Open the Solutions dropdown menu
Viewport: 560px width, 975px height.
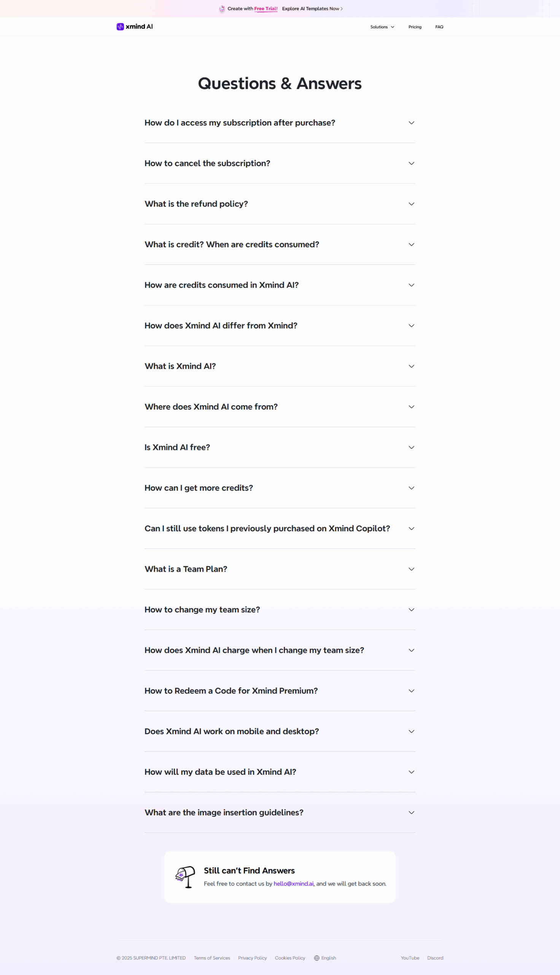coord(382,27)
